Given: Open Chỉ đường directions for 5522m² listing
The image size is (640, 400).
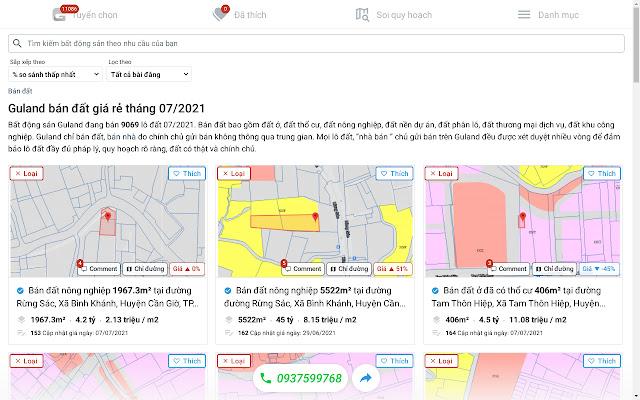Looking at the screenshot, I should (x=355, y=269).
